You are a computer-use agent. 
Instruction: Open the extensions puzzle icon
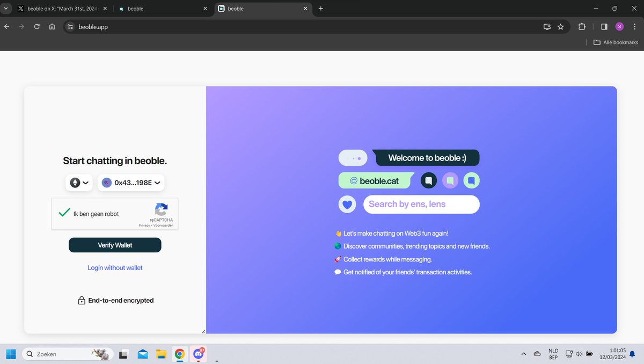point(582,26)
